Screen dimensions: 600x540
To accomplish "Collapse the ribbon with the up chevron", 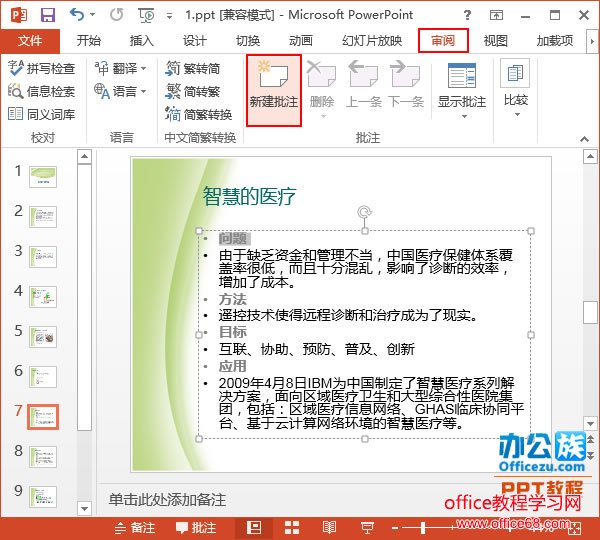I will point(585,139).
